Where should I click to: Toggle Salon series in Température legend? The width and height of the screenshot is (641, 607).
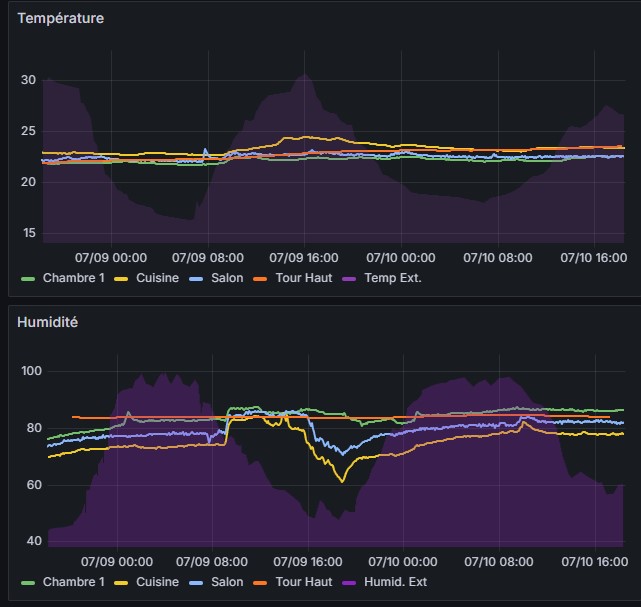click(227, 278)
